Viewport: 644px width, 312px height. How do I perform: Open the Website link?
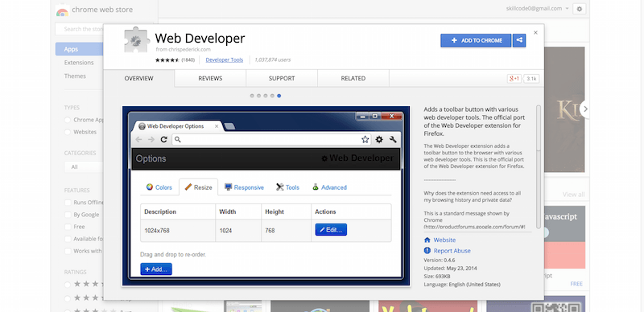[x=444, y=240]
